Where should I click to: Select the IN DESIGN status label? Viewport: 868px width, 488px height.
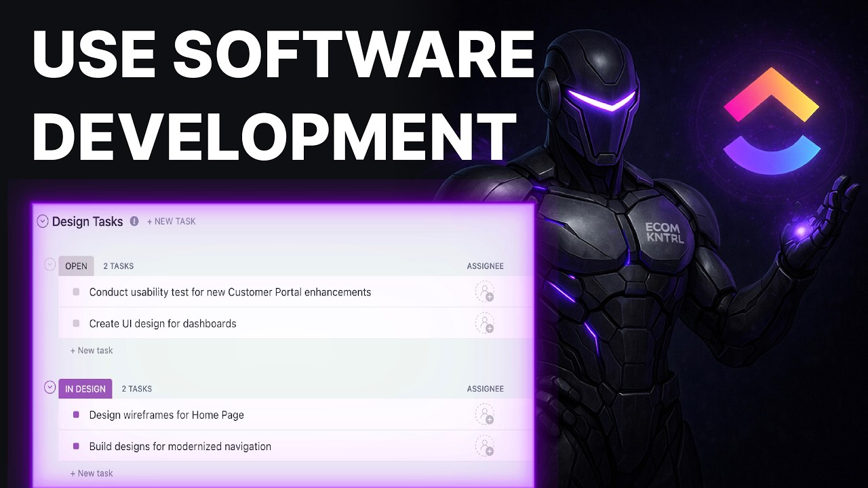coord(85,389)
